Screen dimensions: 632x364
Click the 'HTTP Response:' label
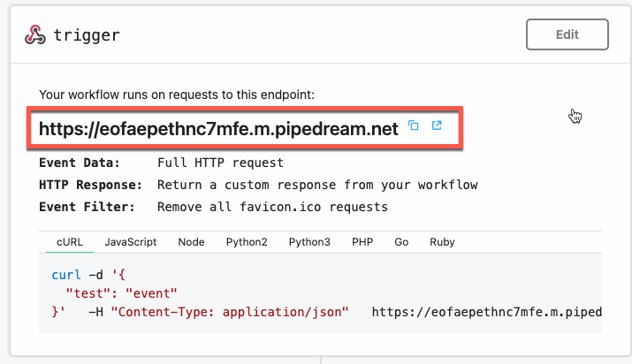click(91, 185)
